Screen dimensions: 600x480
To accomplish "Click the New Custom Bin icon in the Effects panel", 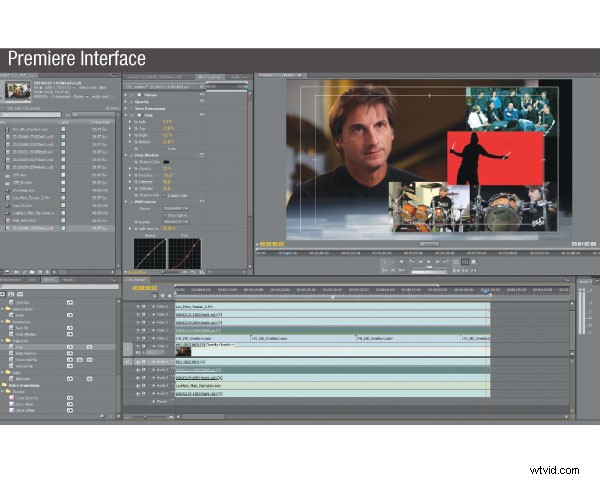I will coord(102,416).
